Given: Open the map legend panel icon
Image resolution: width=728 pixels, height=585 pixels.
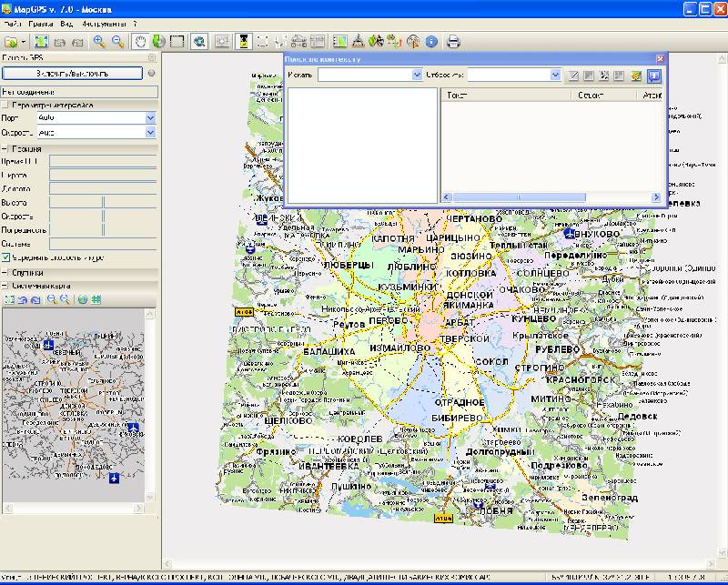Looking at the screenshot, I should 340,42.
